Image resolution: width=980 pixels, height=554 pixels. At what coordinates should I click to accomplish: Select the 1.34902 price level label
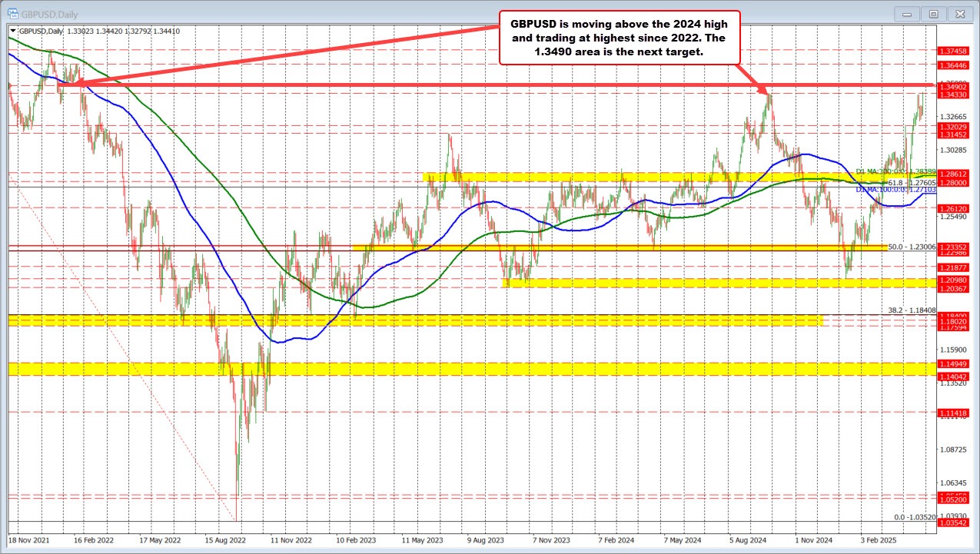point(952,87)
